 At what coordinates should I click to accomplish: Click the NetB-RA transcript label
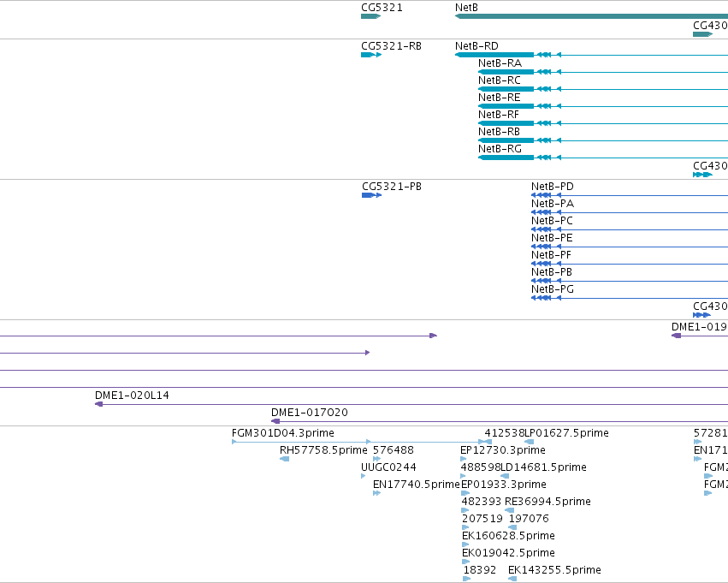(x=500, y=63)
